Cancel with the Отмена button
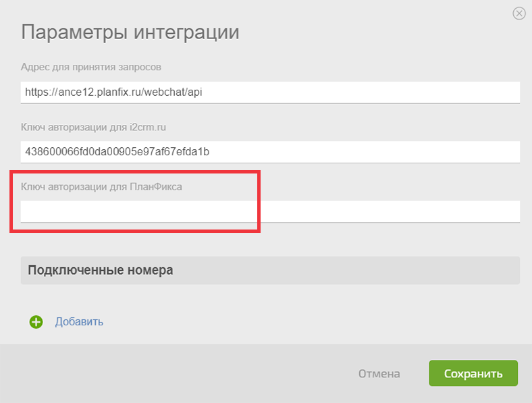Screen dimensions: 532x403 tap(379, 373)
